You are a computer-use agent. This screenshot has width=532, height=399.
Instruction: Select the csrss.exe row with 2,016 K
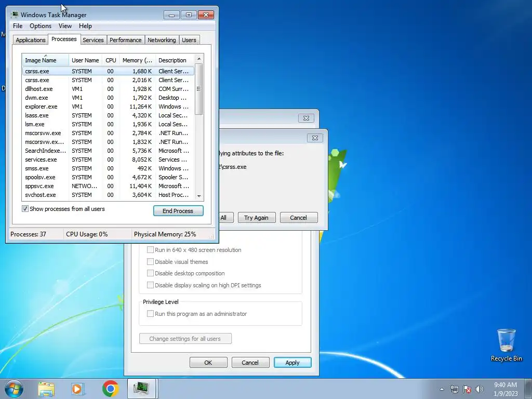[x=108, y=80]
